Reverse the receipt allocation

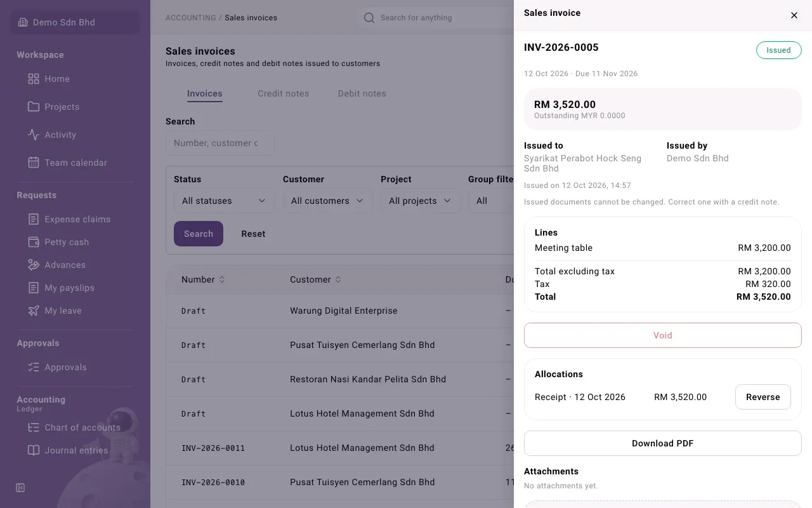click(x=763, y=397)
